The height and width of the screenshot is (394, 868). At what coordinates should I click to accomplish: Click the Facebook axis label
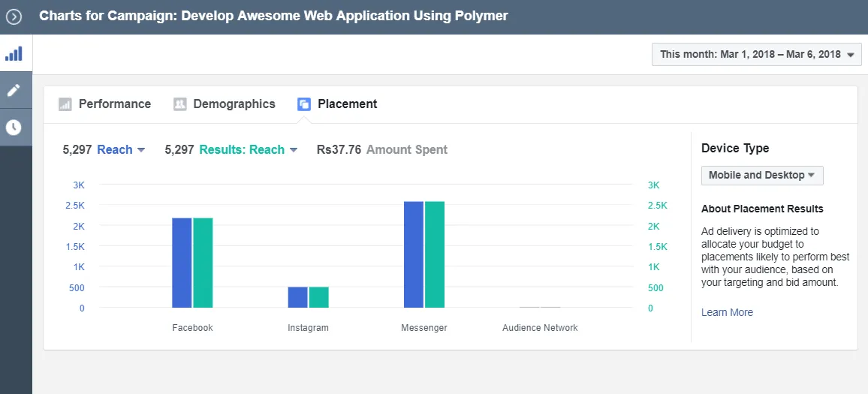(x=193, y=328)
